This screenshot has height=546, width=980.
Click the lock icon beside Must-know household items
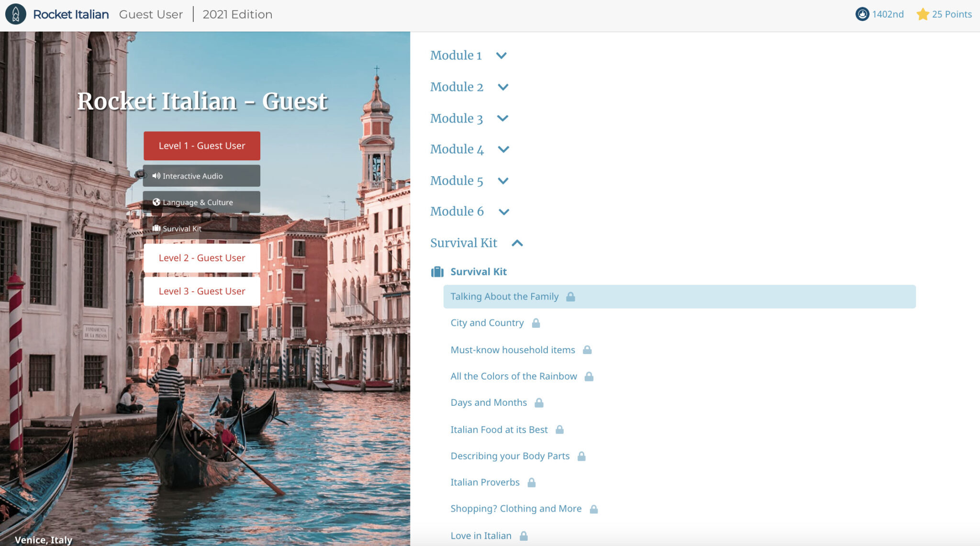point(587,350)
